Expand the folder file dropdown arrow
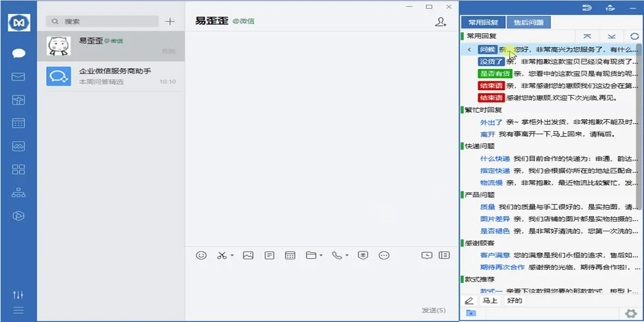This screenshot has width=644, height=322. [x=321, y=256]
